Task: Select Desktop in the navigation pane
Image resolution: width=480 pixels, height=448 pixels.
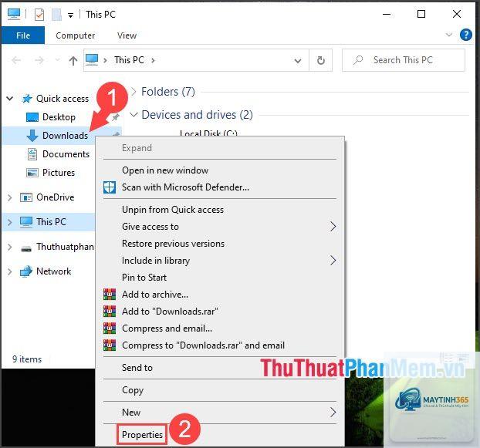Action: 59,117
